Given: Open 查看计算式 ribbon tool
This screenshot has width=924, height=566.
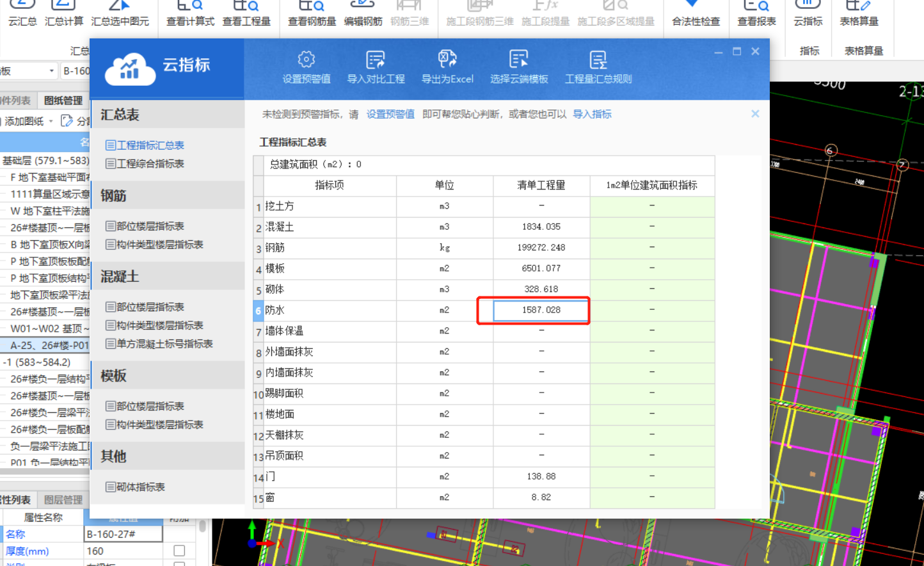Looking at the screenshot, I should [x=190, y=13].
